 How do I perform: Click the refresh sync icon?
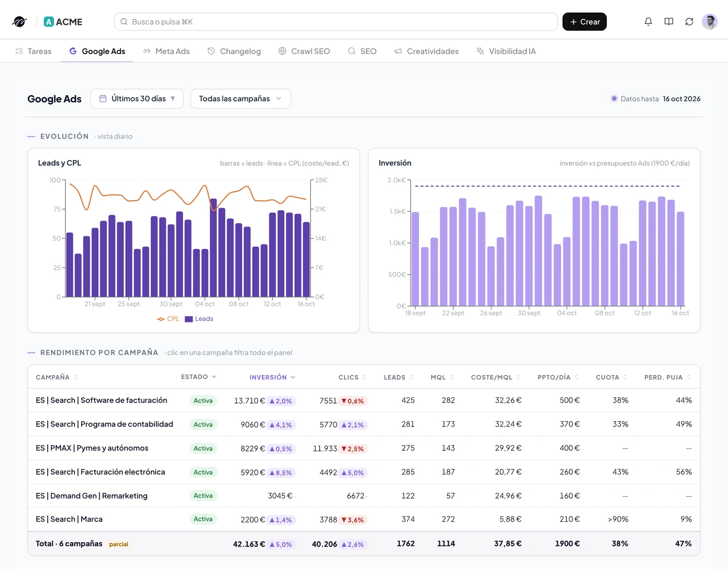[689, 22]
